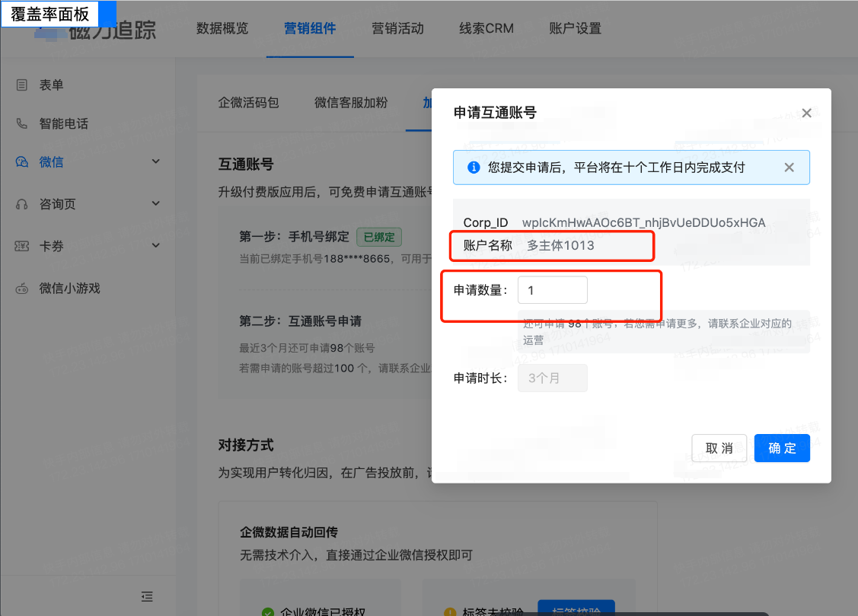The image size is (858, 616).
Task: Switch to the 企微活码包 tab
Action: point(248,103)
